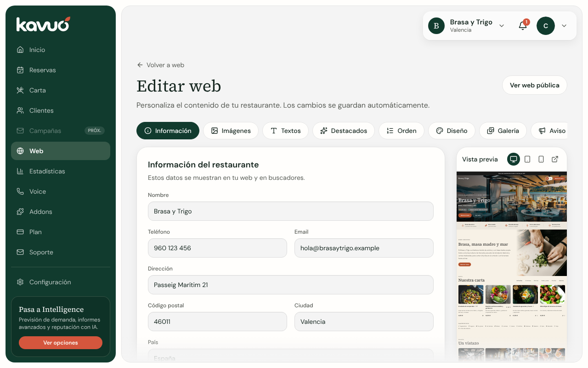Go to Inicio in sidebar
This screenshot has width=588, height=368.
(x=61, y=50)
